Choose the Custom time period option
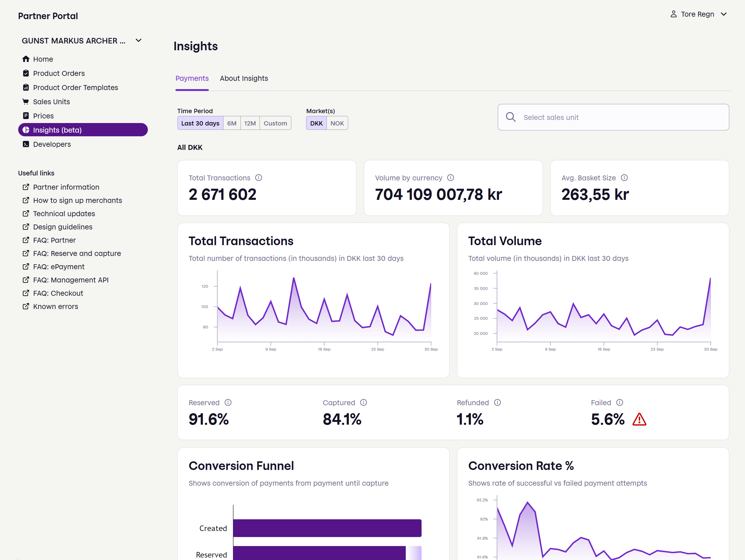 click(x=275, y=123)
